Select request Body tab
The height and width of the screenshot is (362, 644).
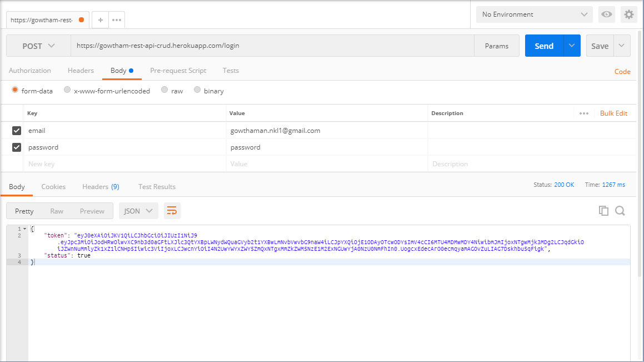[122, 71]
